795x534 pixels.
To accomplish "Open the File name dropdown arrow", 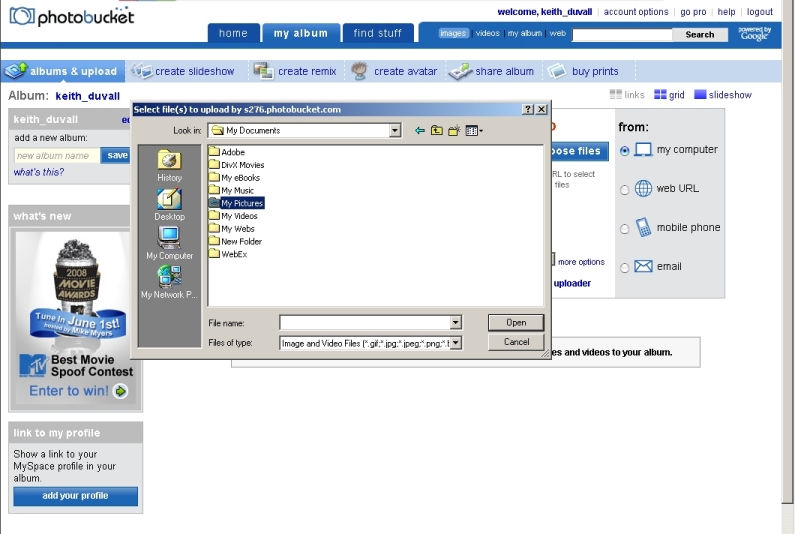I will coord(456,322).
